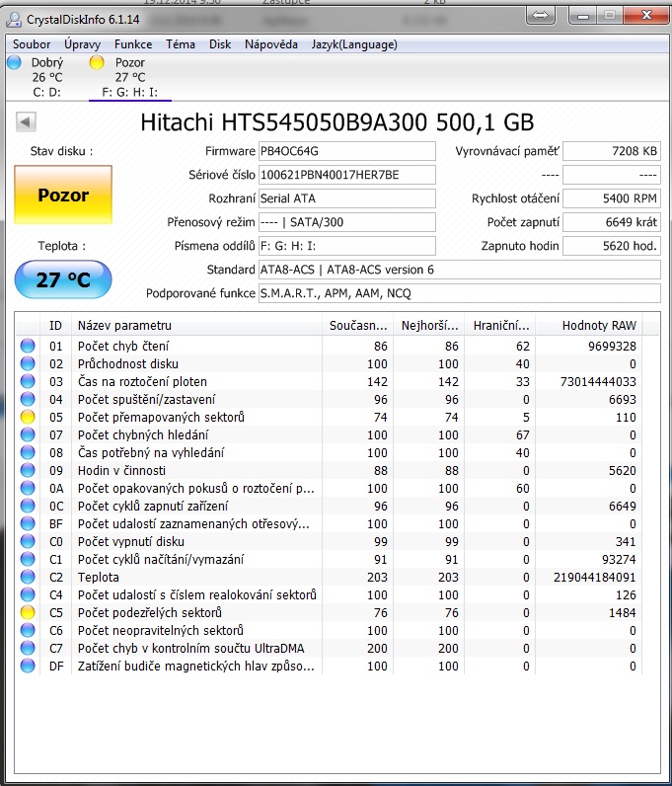Close the CrystalDiskInfo window
Viewport: 672px width, 786px height.
[646, 16]
